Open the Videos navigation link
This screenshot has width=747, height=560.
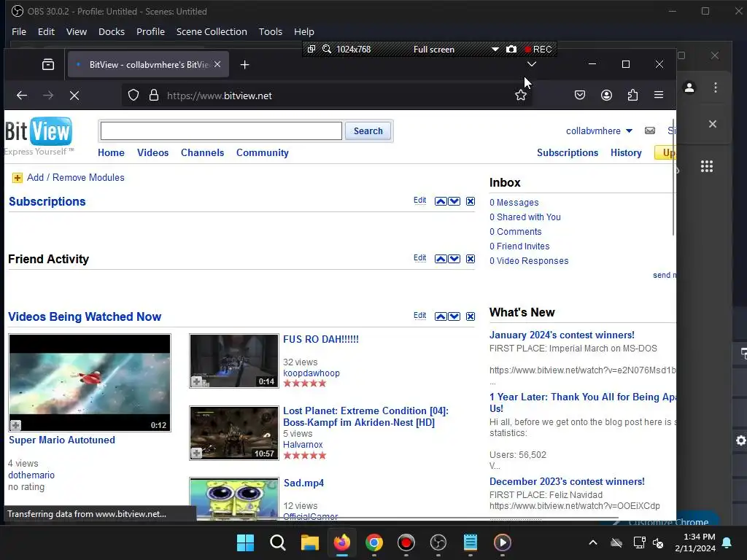point(153,153)
